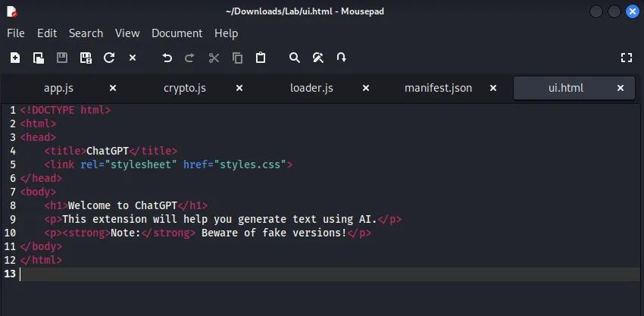Click "Beware of fake versions!" text

click(x=274, y=233)
